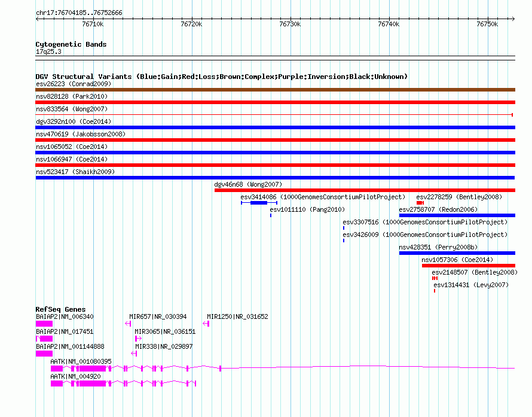Select the MIR338 NR_029897 arrow glyph

(x=134, y=354)
